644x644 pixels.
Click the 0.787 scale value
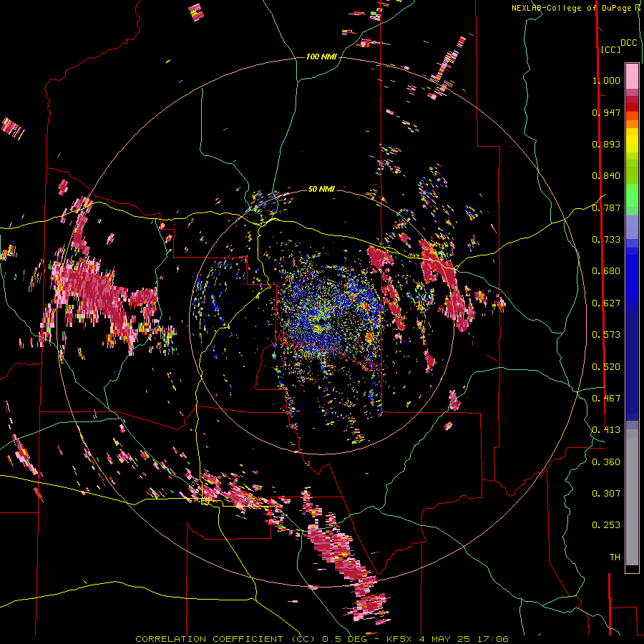point(606,208)
